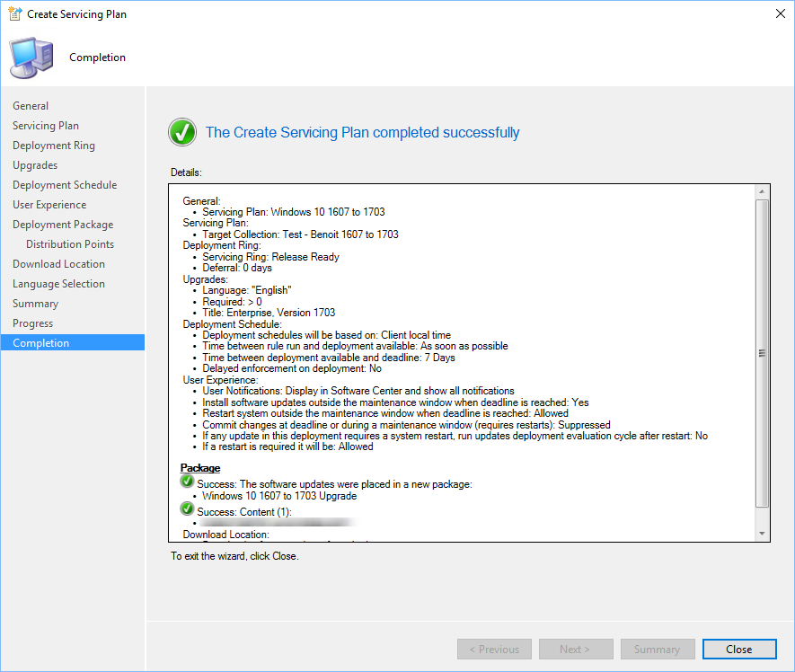Click 'Language: "English"' line

point(247,290)
